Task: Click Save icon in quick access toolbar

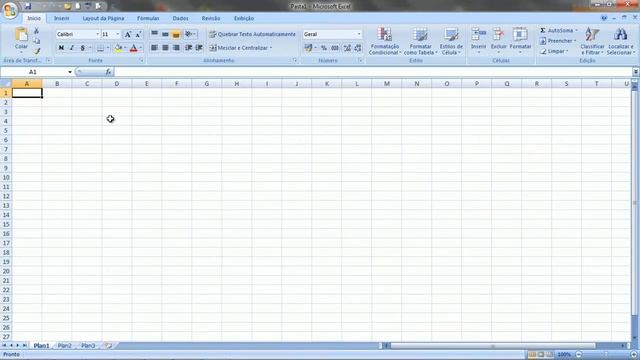Action: [28, 6]
